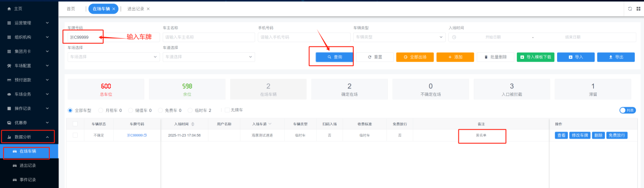Image resolution: width=644 pixels, height=188 pixels.
Task: Switch to the 首页 tab
Action: [x=71, y=9]
